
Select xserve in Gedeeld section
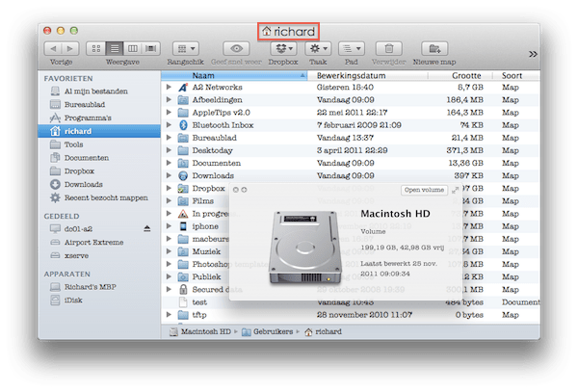pos(99,255)
